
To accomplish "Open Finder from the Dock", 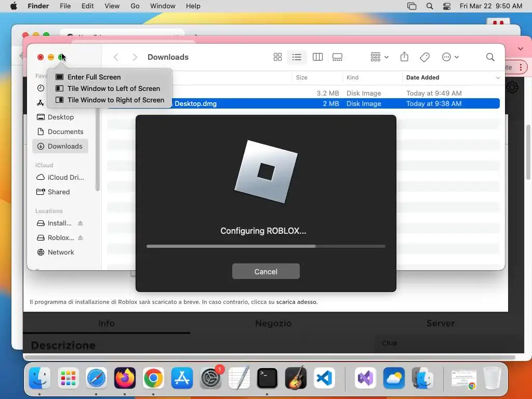I will 39,378.
